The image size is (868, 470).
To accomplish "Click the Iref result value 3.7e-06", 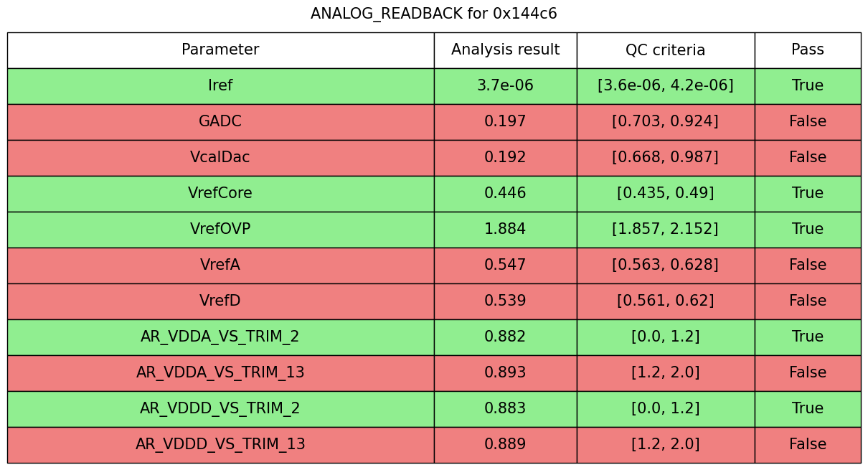I will [505, 86].
